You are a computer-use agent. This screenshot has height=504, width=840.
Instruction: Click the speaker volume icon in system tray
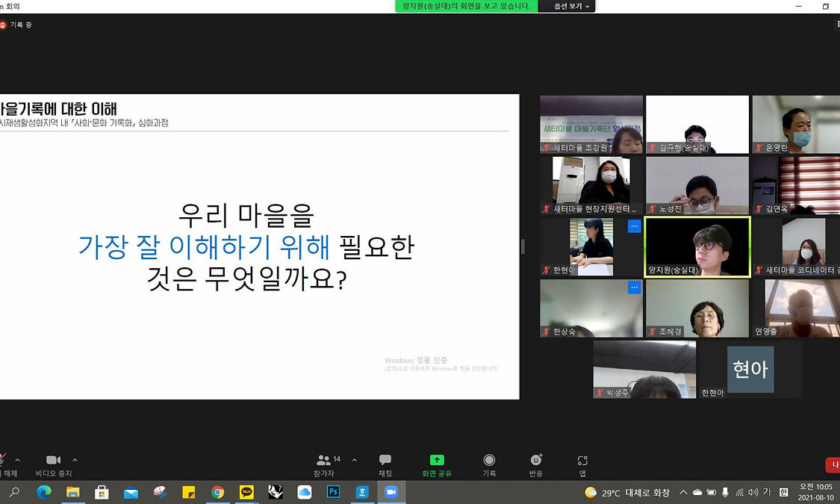pos(753,493)
